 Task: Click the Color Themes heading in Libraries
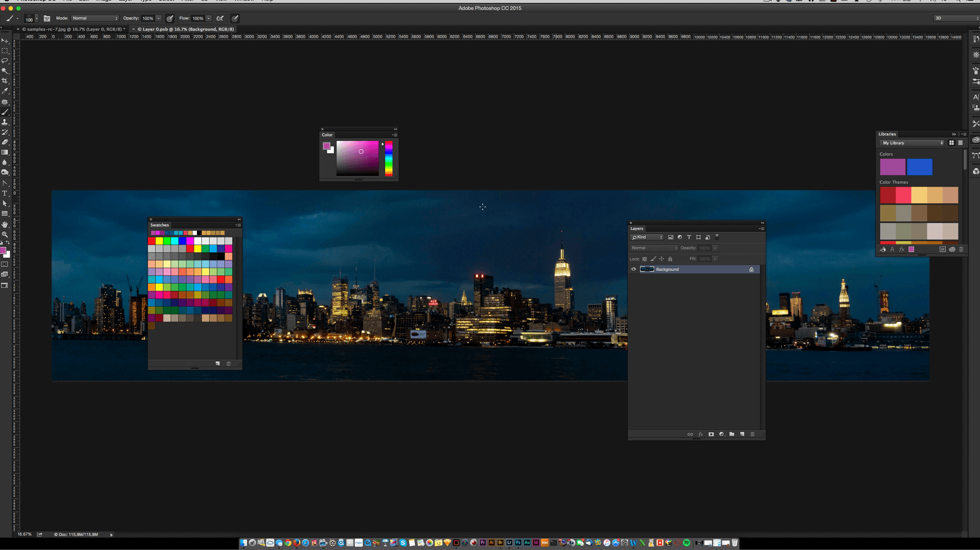click(894, 182)
